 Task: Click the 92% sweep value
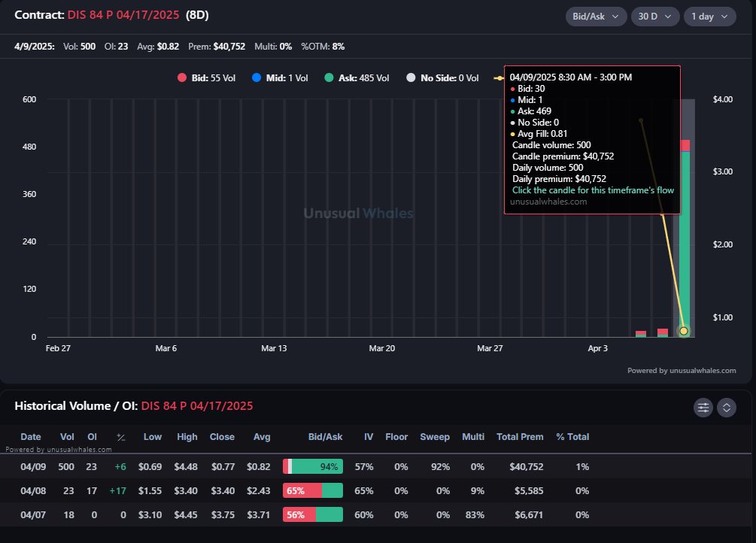[440, 467]
